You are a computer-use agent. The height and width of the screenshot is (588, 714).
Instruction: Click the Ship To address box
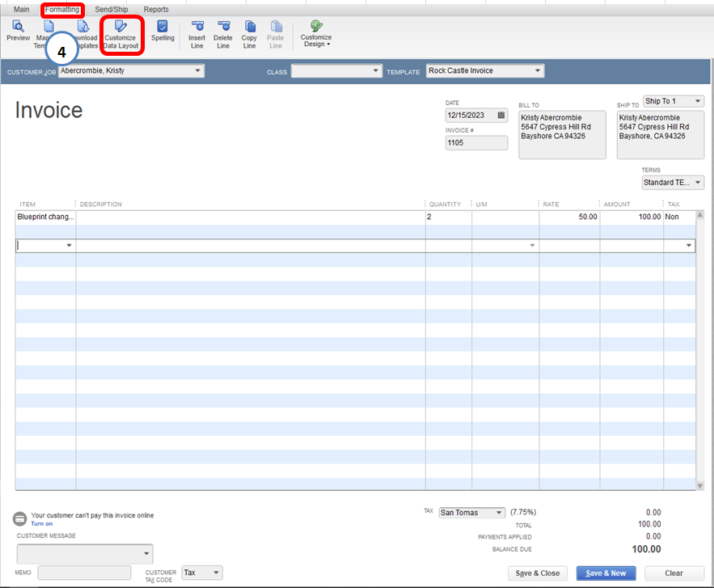pos(661,135)
